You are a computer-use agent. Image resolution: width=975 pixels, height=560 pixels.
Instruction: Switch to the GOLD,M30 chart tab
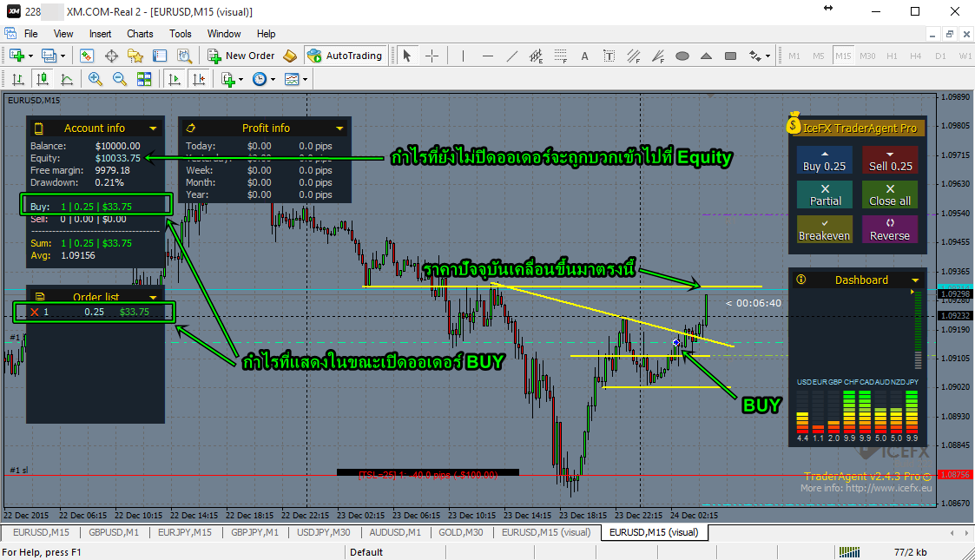point(461,533)
